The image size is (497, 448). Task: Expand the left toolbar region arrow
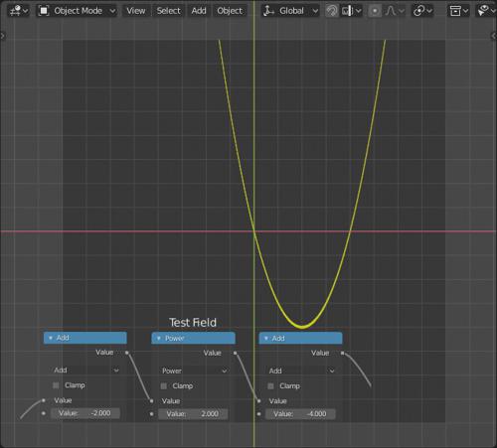(3, 36)
